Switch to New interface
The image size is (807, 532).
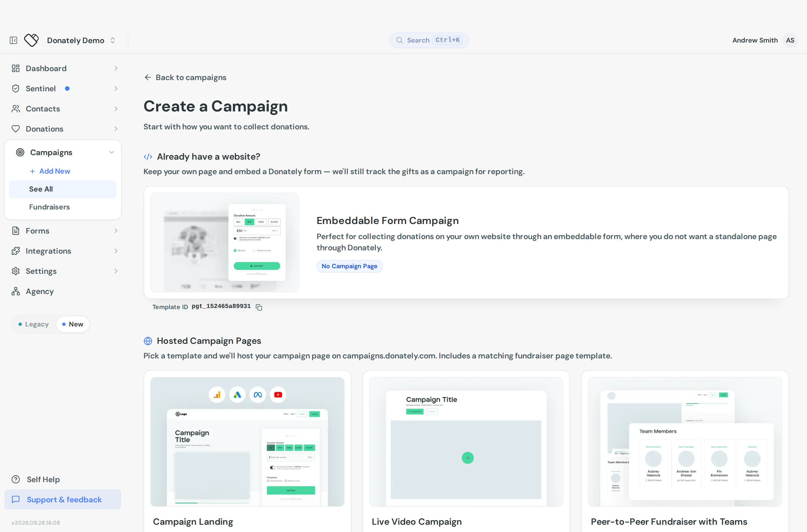click(73, 324)
